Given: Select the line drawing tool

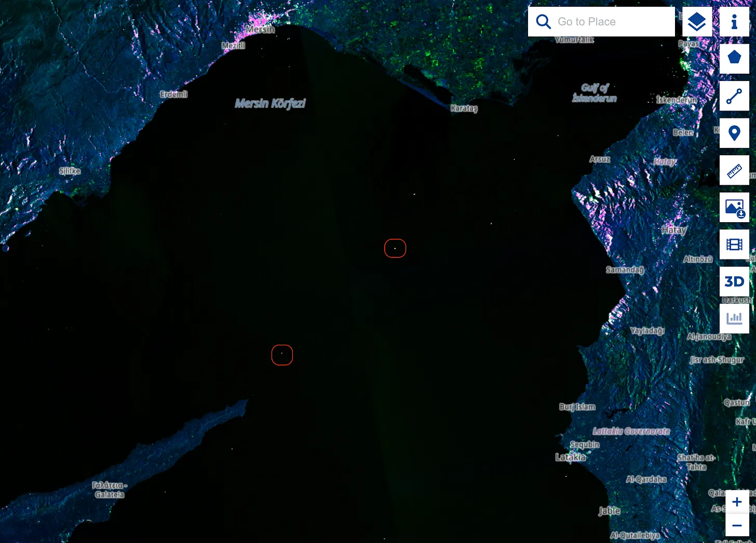Looking at the screenshot, I should tap(734, 96).
